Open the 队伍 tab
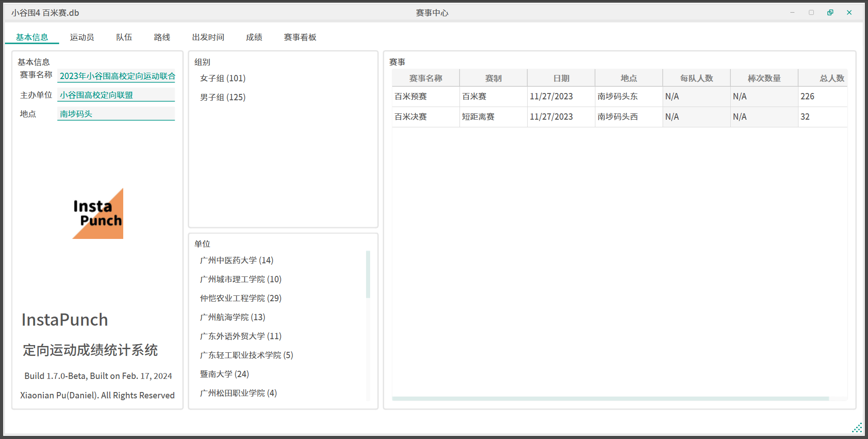 (124, 37)
